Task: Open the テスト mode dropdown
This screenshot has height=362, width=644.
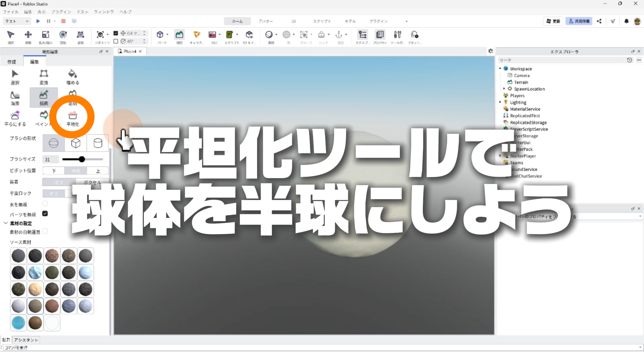Action: [17, 21]
